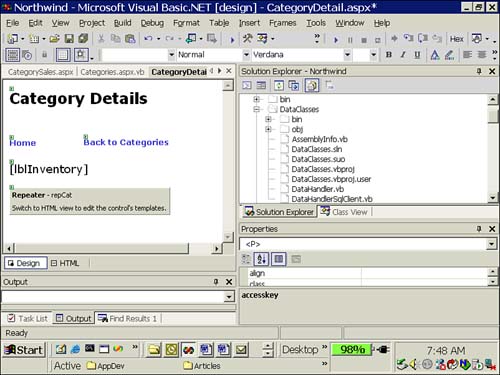500x375 pixels.
Task: Select the [lblInventory] label control
Action: click(x=49, y=169)
